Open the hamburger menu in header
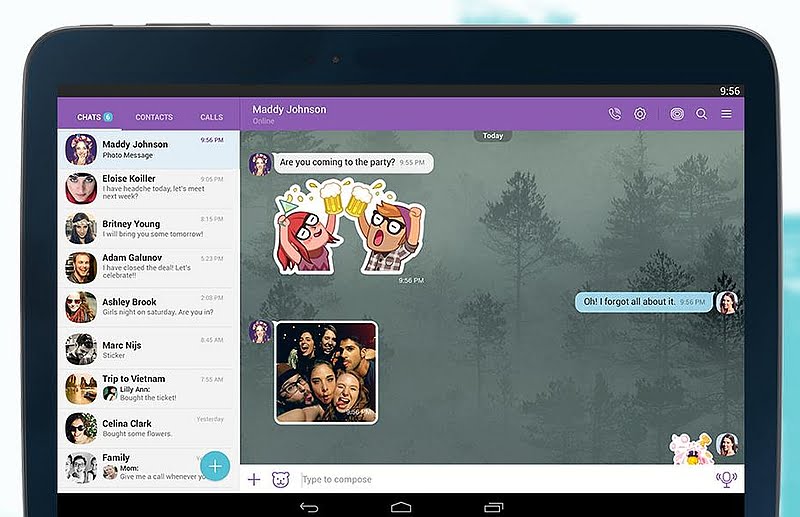The height and width of the screenshot is (517, 800). 727,114
